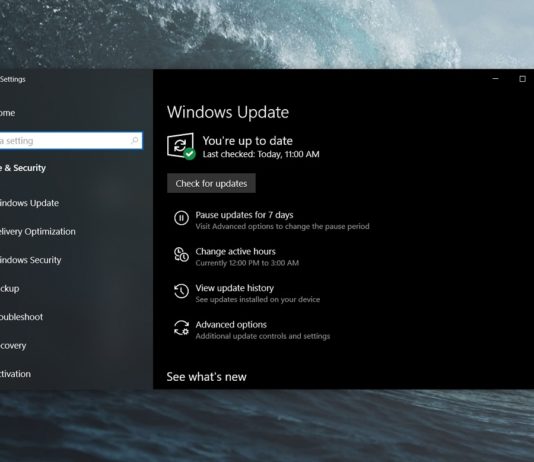Click the pause icon beside Pause updates

click(181, 218)
